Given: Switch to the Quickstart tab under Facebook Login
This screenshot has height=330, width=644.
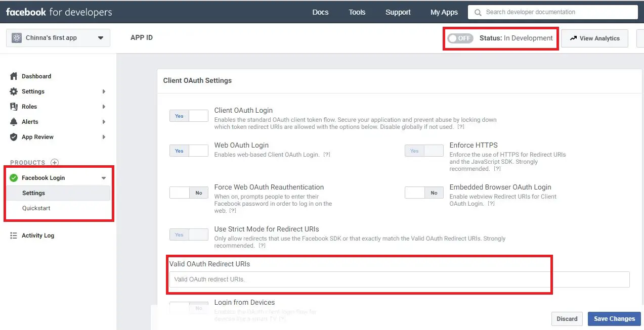Looking at the screenshot, I should click(x=36, y=208).
